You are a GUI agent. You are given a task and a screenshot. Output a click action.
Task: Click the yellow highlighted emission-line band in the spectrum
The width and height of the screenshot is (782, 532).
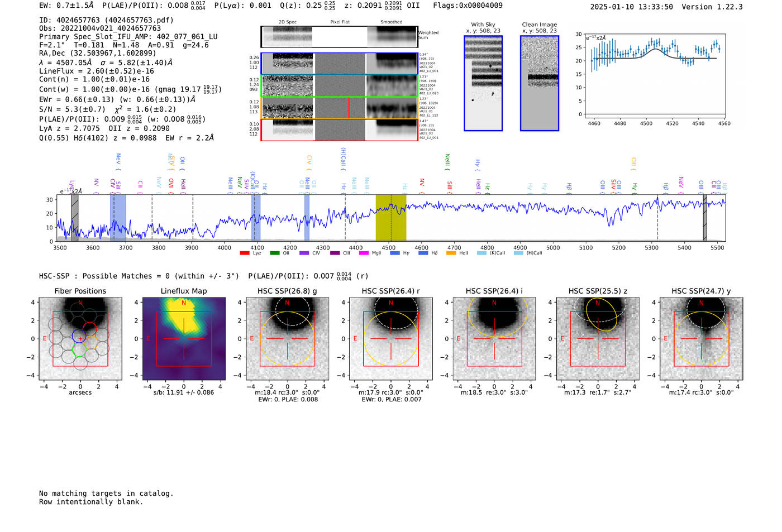(390, 218)
